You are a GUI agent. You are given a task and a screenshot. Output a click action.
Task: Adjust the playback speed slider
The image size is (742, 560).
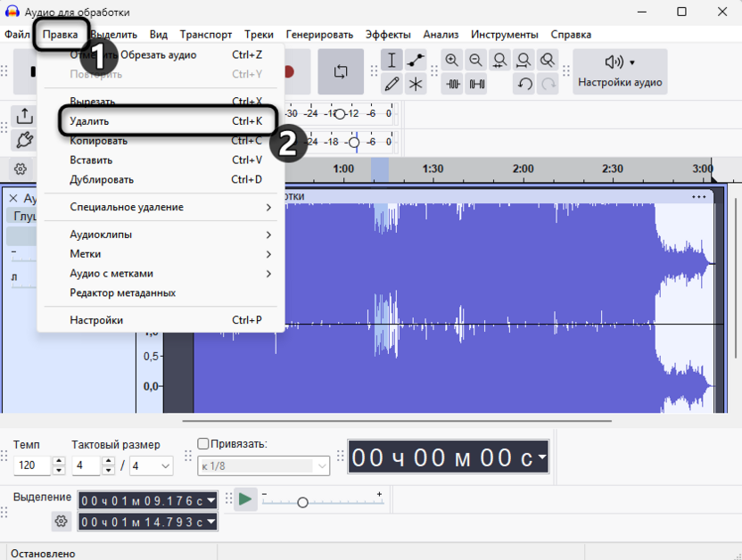point(303,500)
